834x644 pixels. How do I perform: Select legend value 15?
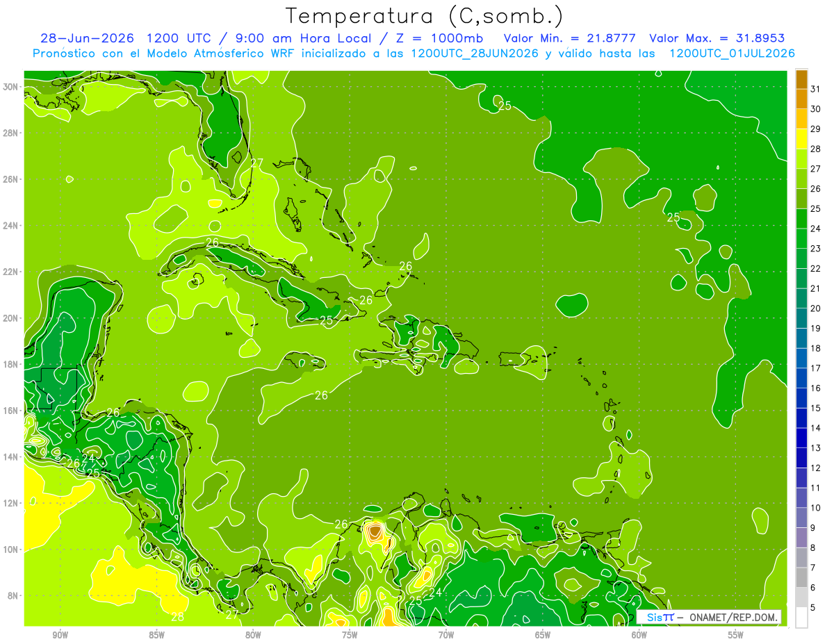(816, 408)
